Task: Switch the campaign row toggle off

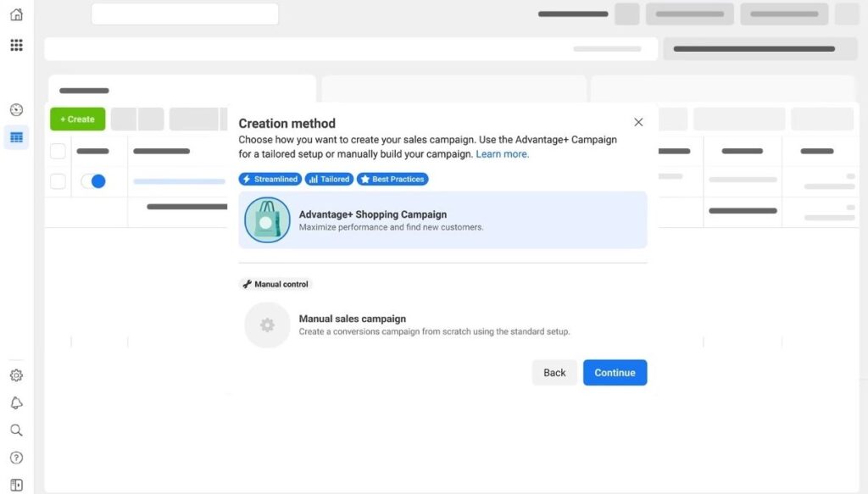Action: click(93, 180)
